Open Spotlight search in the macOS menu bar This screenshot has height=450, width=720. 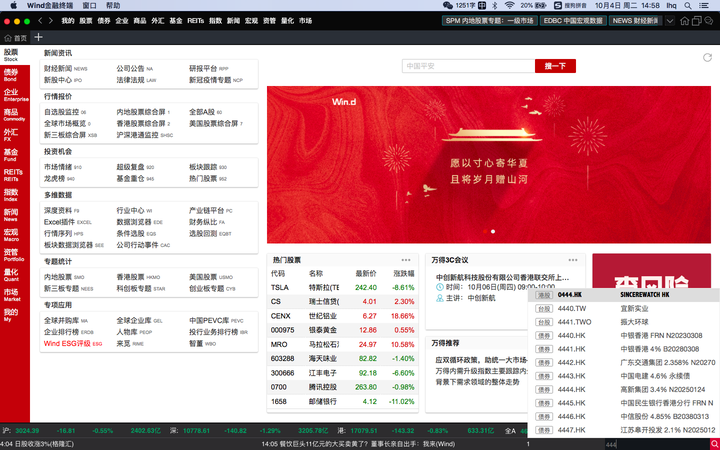pyautogui.click(x=687, y=6)
